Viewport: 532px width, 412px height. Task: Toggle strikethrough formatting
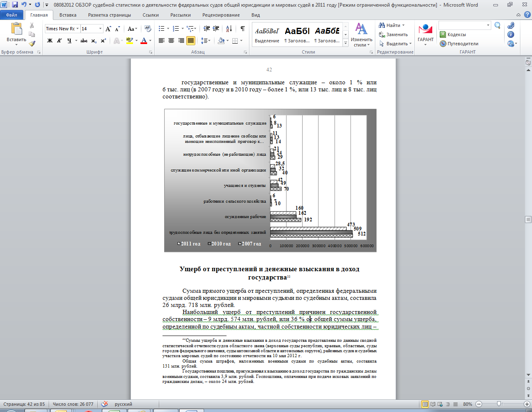(x=84, y=41)
